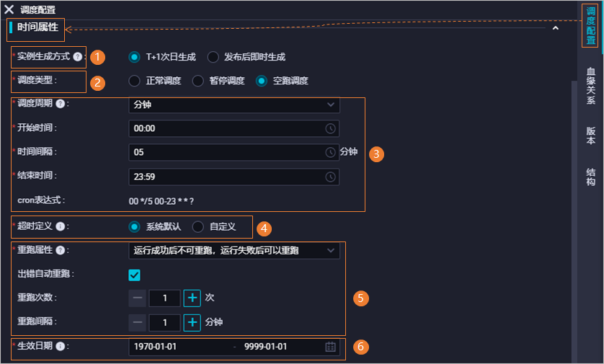Increase 重跑次数 with plus button

pos(192,298)
